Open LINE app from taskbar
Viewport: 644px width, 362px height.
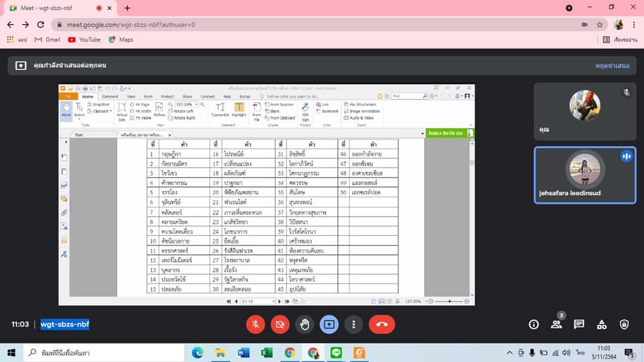(x=336, y=353)
